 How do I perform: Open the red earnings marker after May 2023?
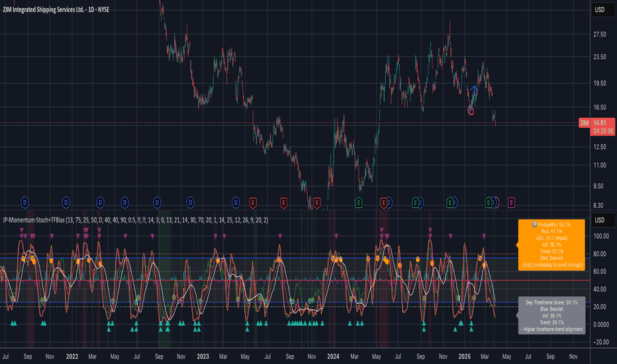pos(253,203)
